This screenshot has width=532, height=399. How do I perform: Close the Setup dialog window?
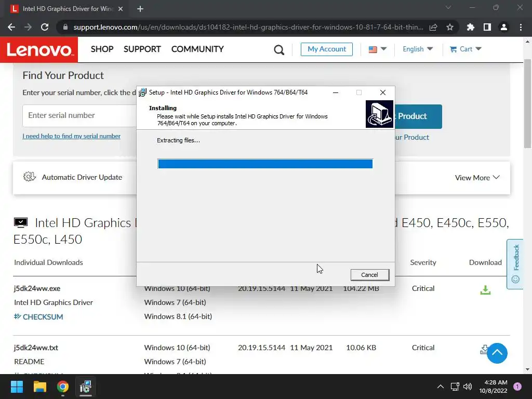coord(383,92)
